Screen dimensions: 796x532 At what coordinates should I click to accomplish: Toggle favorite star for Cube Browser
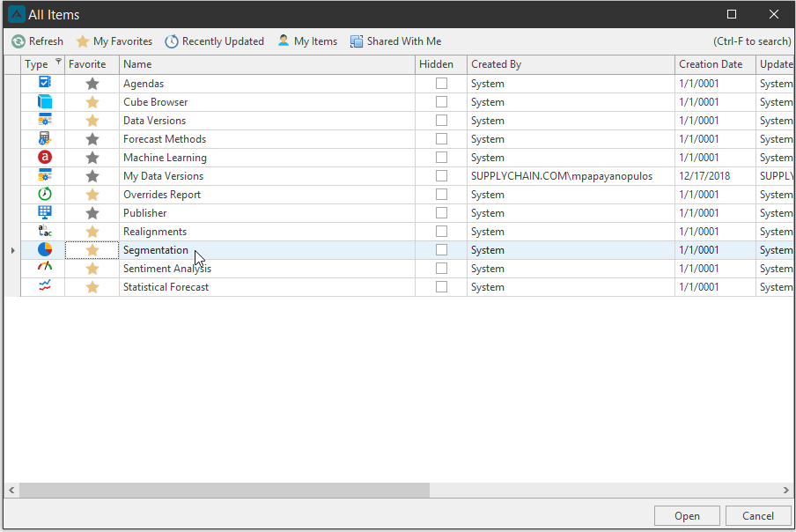(x=92, y=102)
